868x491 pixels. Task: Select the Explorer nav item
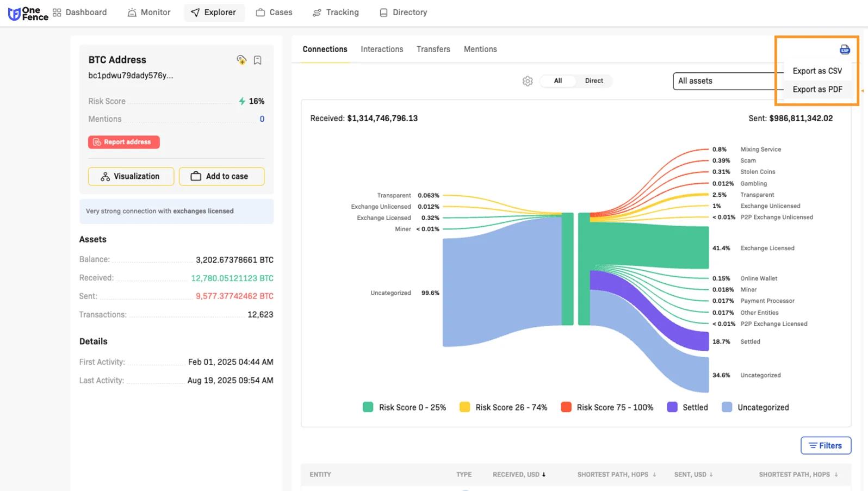coord(214,12)
